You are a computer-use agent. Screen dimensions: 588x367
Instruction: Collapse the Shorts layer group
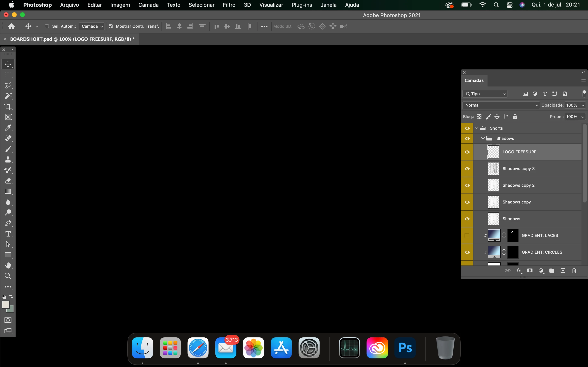point(477,128)
